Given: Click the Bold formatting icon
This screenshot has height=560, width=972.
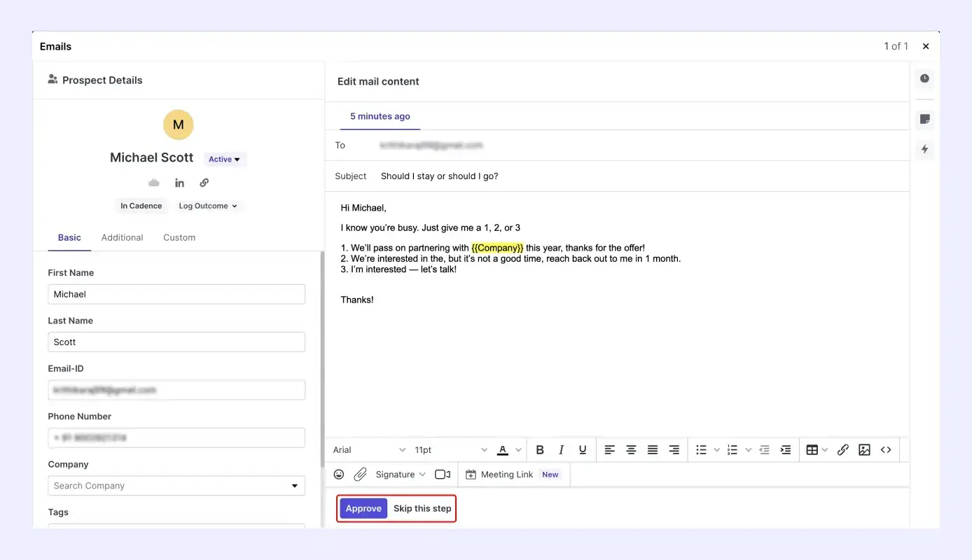Looking at the screenshot, I should 540,450.
